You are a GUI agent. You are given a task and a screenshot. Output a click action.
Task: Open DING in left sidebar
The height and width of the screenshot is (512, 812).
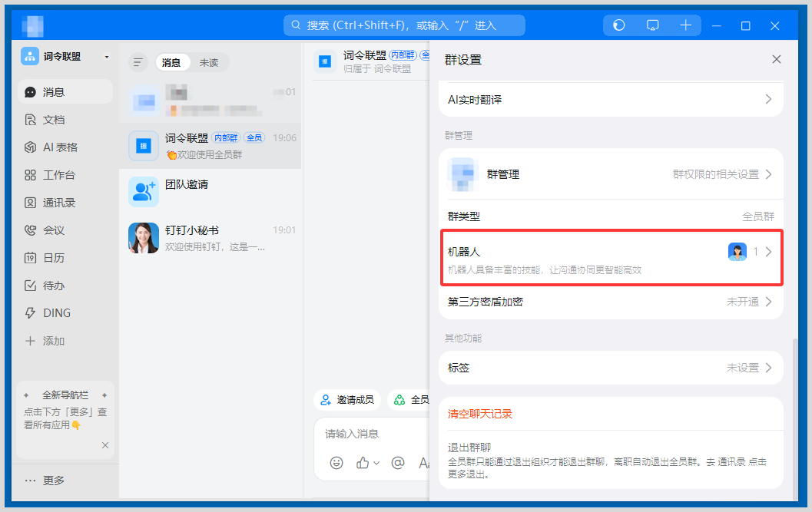(x=56, y=313)
